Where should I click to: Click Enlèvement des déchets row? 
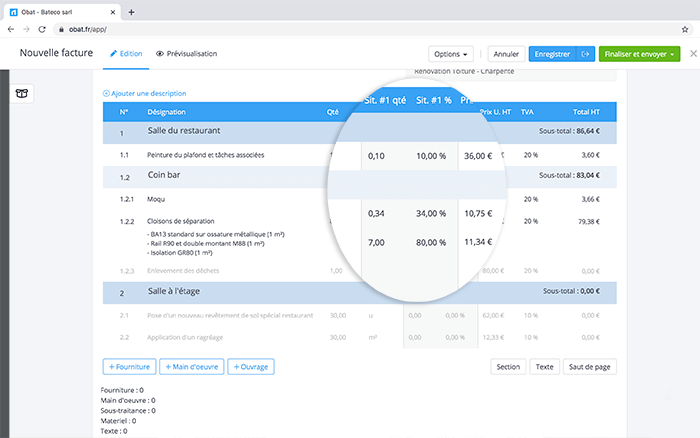pyautogui.click(x=359, y=271)
